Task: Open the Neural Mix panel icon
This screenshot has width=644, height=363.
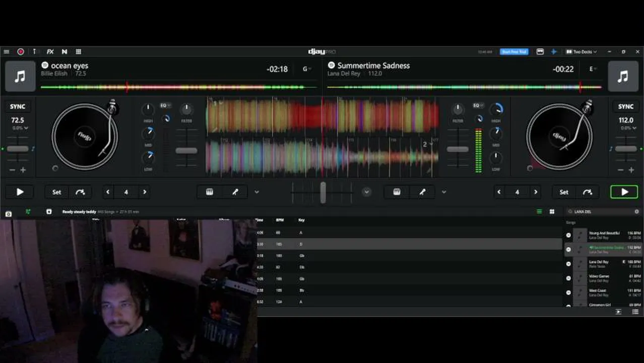Action: [65, 51]
